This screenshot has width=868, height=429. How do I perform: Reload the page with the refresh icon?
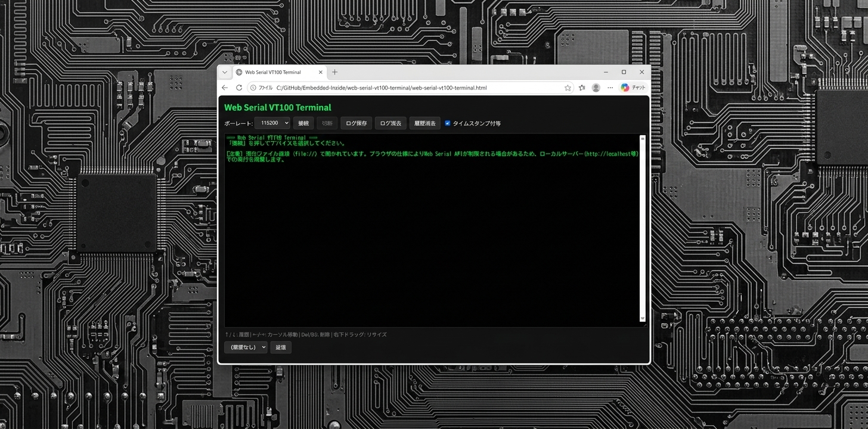pyautogui.click(x=239, y=88)
